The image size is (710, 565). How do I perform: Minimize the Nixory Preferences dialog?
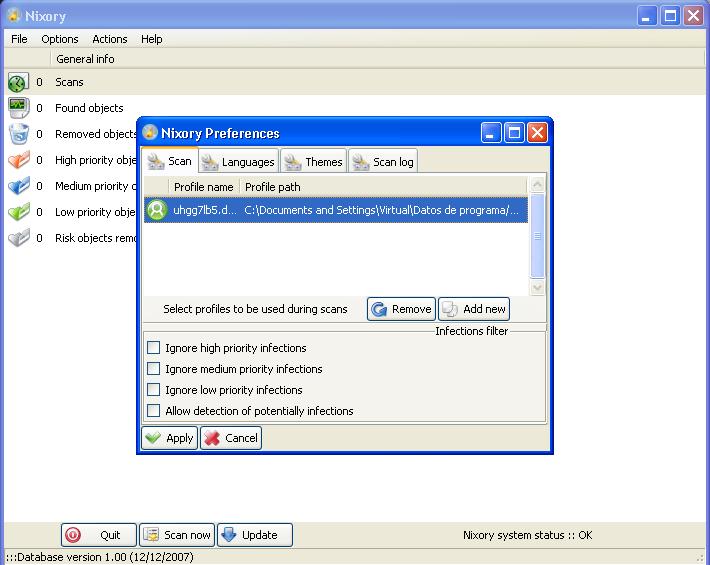491,133
